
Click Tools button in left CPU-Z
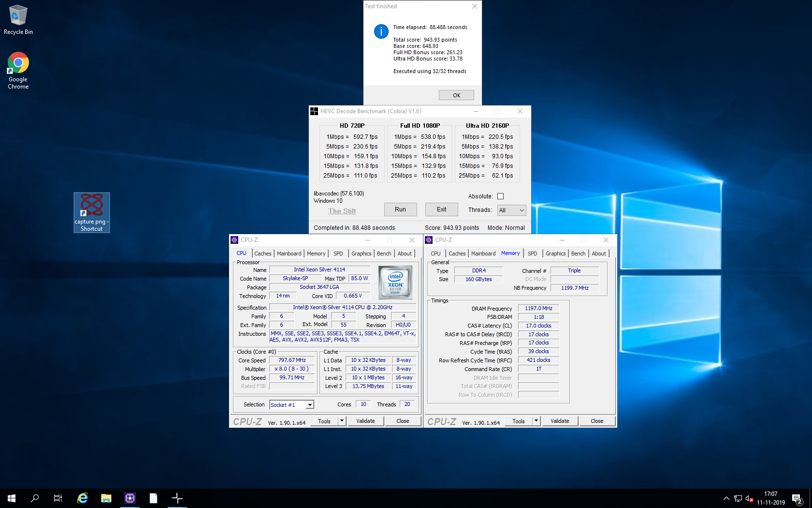pos(324,421)
